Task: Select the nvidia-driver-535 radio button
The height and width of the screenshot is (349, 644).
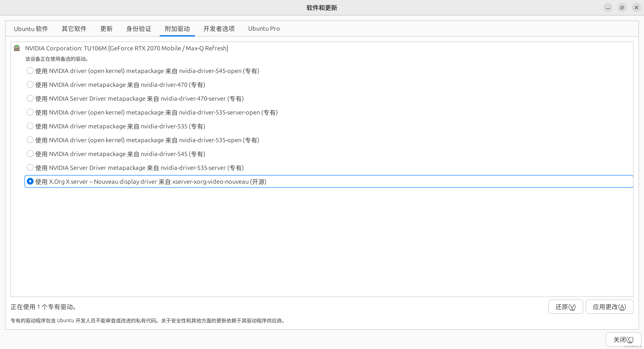Action: pyautogui.click(x=30, y=126)
